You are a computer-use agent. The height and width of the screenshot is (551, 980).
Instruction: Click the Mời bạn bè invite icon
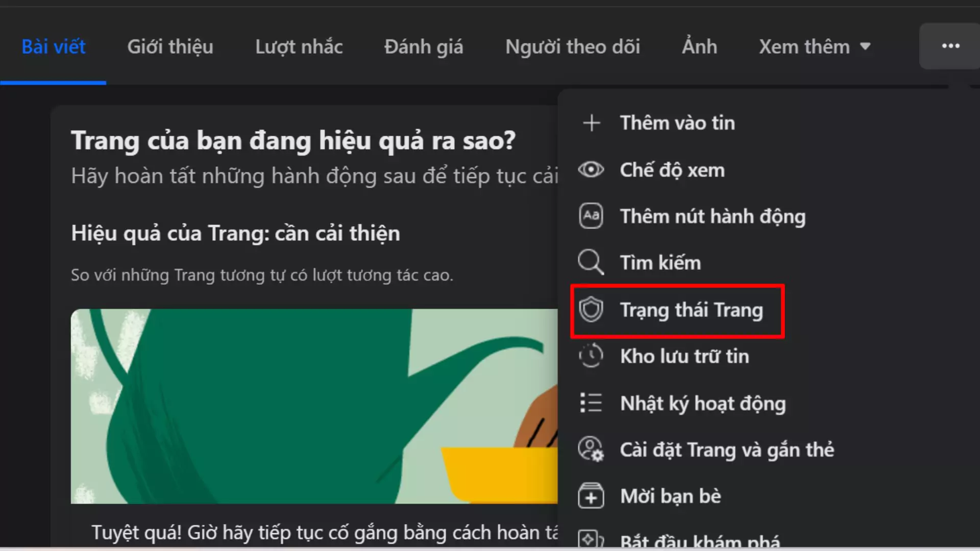(591, 496)
